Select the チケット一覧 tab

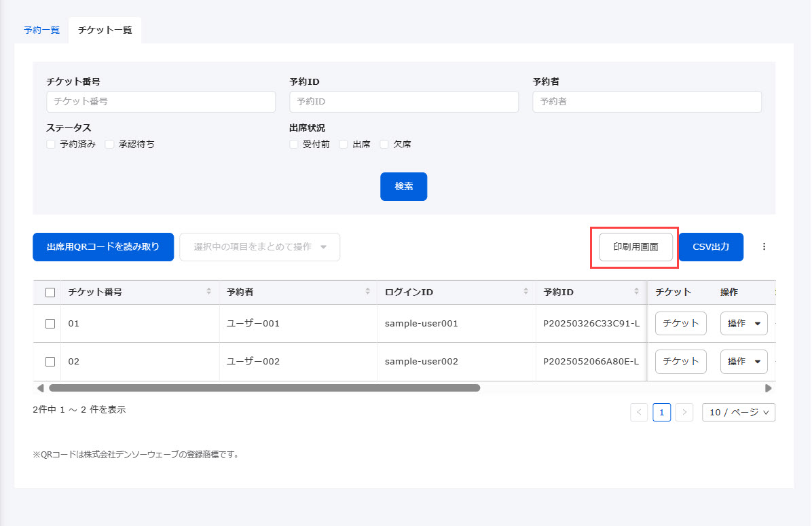[105, 31]
